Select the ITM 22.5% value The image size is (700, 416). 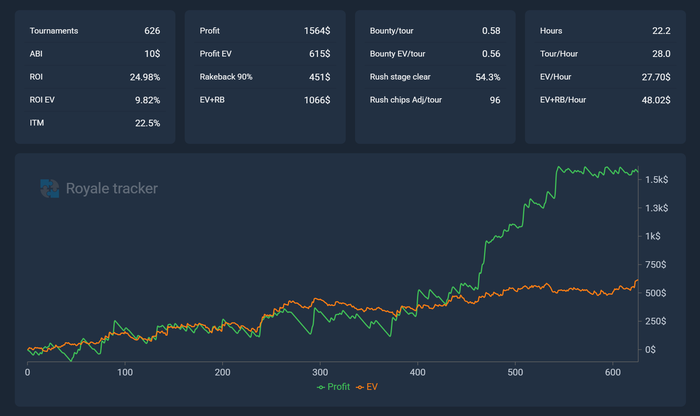147,123
